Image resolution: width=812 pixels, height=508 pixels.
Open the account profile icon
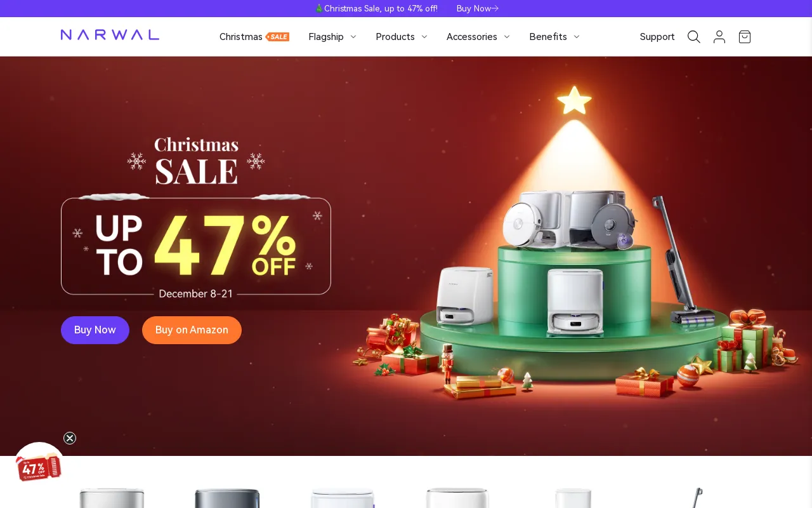pyautogui.click(x=719, y=37)
